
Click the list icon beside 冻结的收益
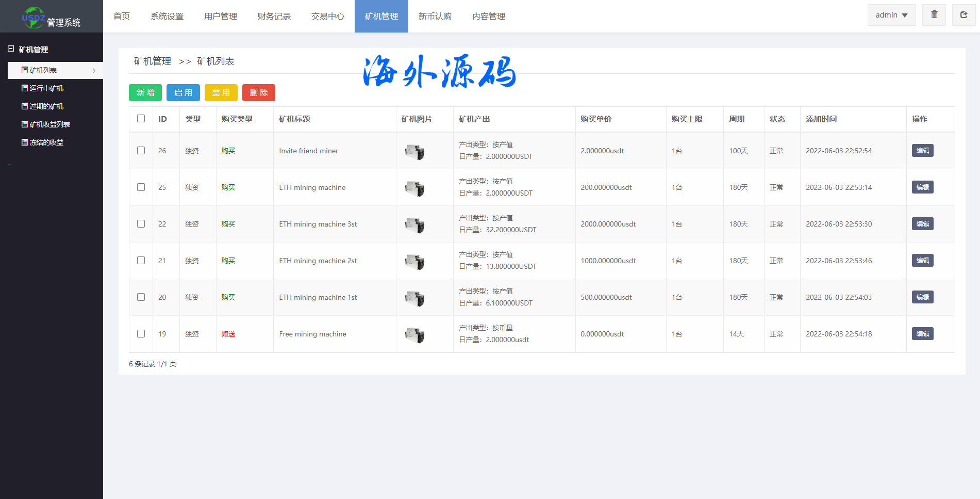tap(24, 142)
